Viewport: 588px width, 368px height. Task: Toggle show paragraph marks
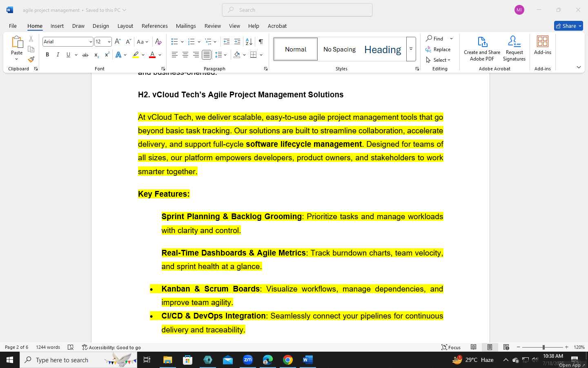261,42
